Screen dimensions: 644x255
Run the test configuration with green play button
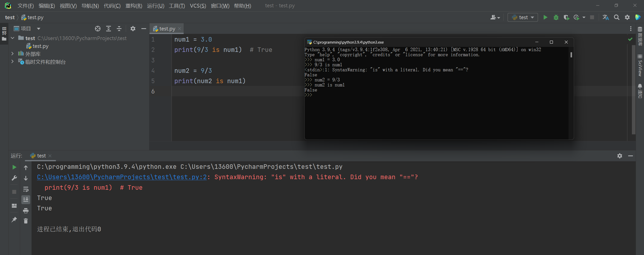tap(545, 17)
